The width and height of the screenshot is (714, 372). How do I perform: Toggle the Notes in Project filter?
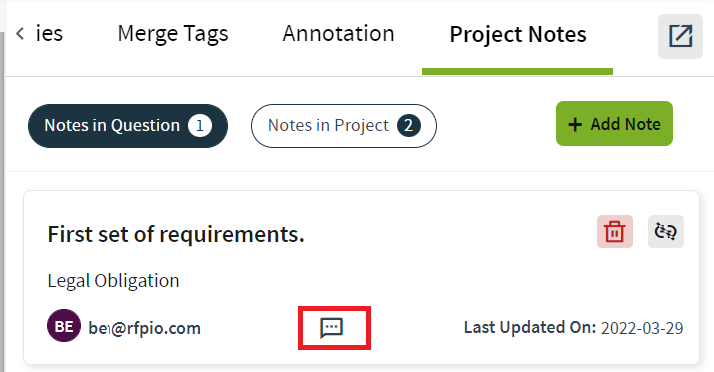[x=344, y=126]
